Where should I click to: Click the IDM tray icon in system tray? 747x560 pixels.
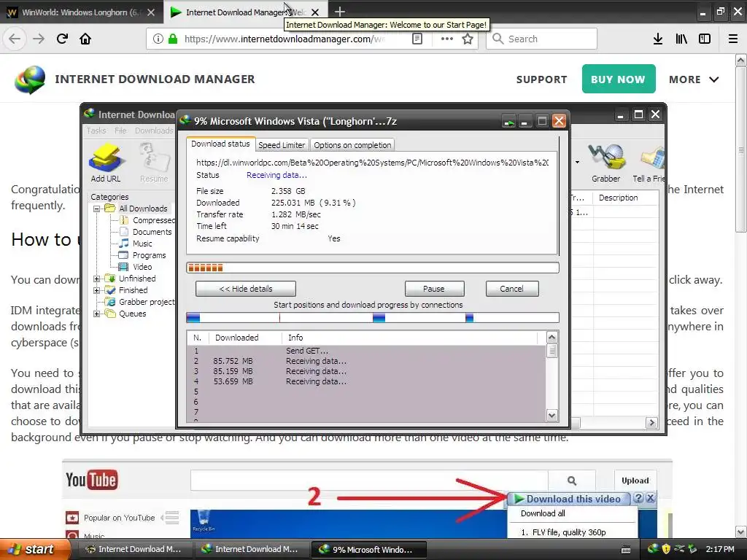653,549
